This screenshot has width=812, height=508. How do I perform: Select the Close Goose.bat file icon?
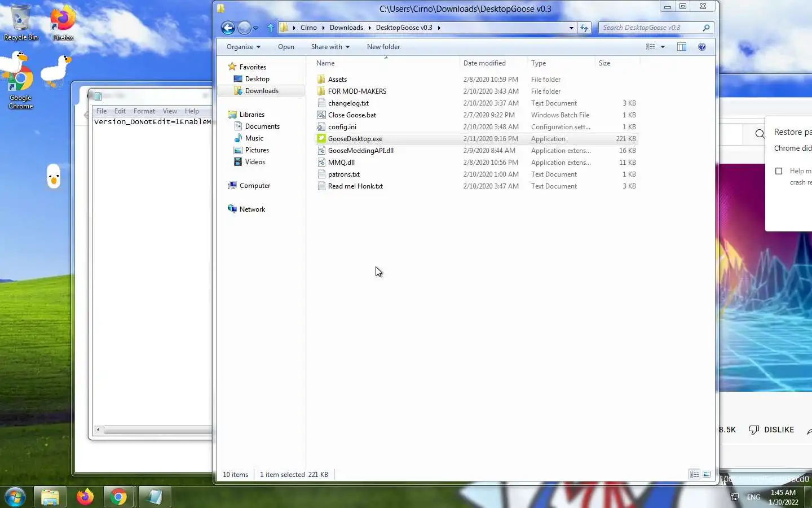[x=321, y=115]
